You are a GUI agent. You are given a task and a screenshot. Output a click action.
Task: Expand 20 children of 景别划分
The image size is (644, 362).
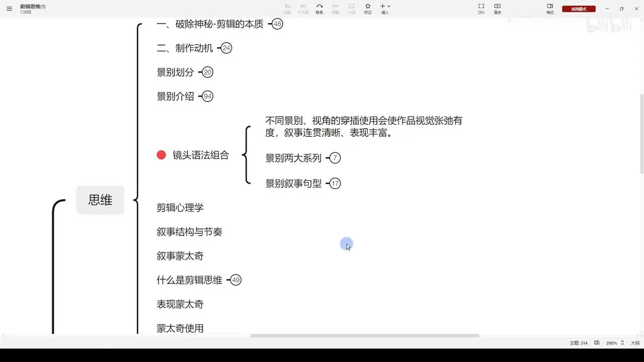pyautogui.click(x=207, y=72)
